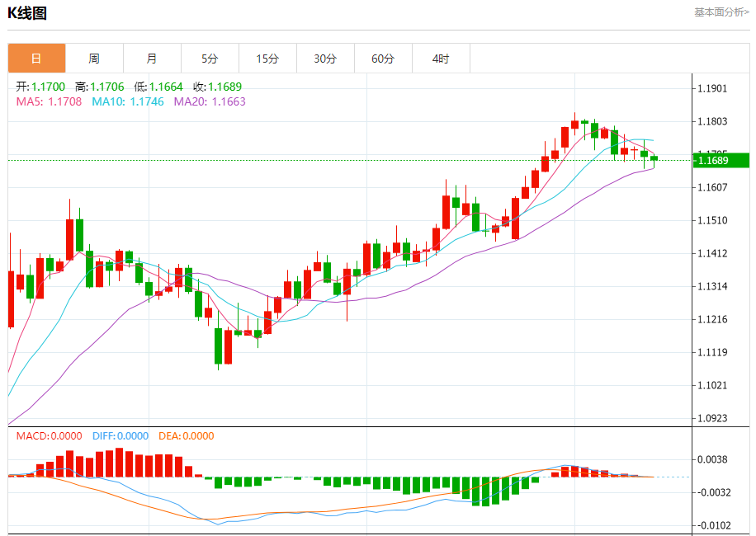Screen dimensions: 756x536
Task: Open the 15分 interval tab
Action: coord(268,59)
